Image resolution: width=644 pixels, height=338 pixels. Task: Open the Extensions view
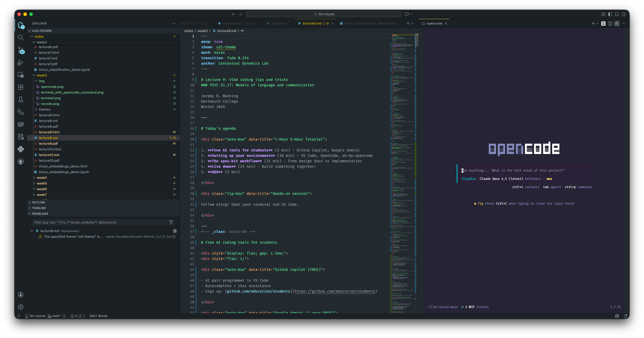tap(21, 87)
